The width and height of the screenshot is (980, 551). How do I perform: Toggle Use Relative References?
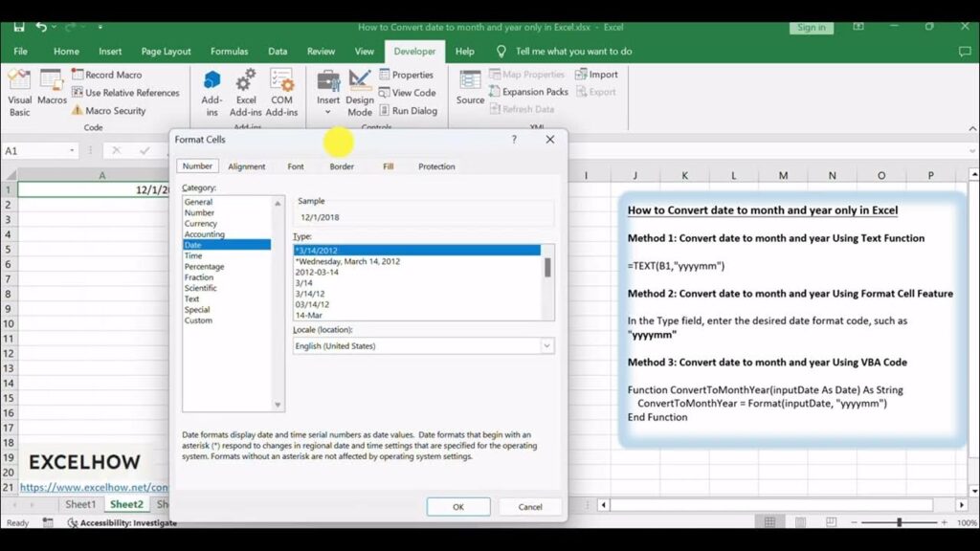pyautogui.click(x=125, y=93)
